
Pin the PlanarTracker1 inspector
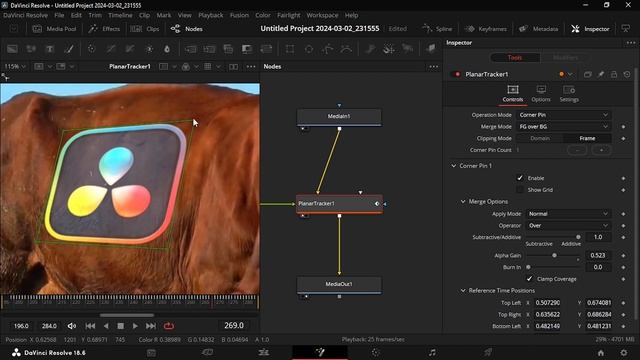[601, 74]
